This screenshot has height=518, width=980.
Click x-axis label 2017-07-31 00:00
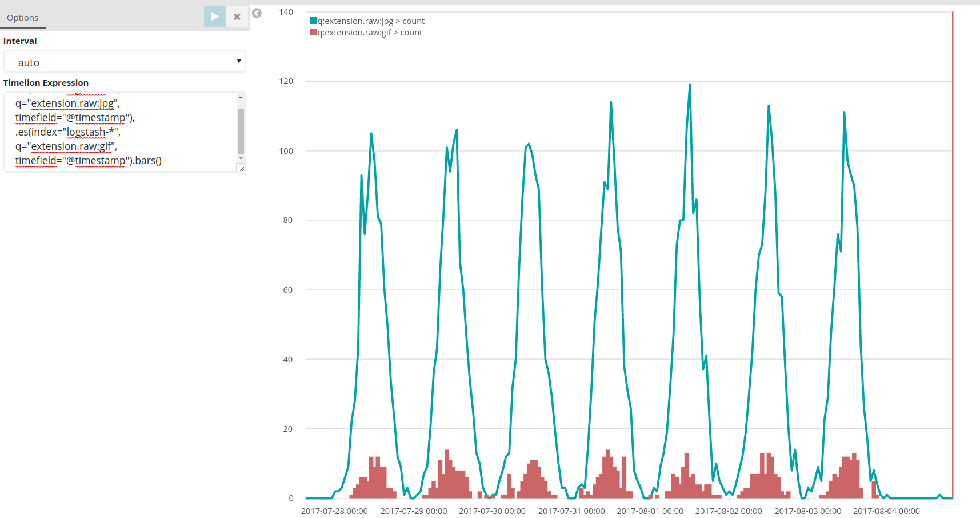point(571,511)
